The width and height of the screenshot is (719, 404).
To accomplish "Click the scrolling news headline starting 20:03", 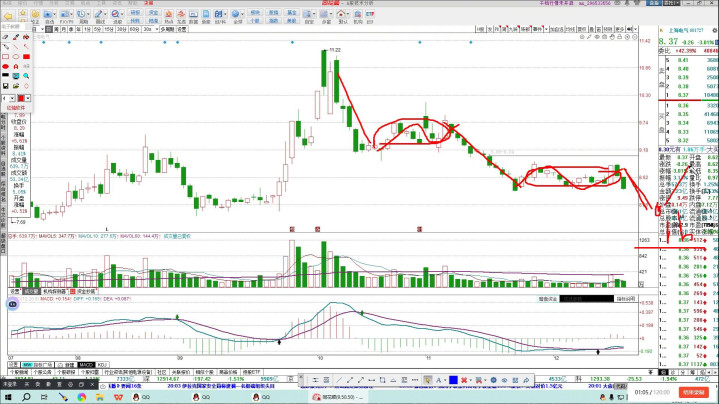I will [221, 386].
